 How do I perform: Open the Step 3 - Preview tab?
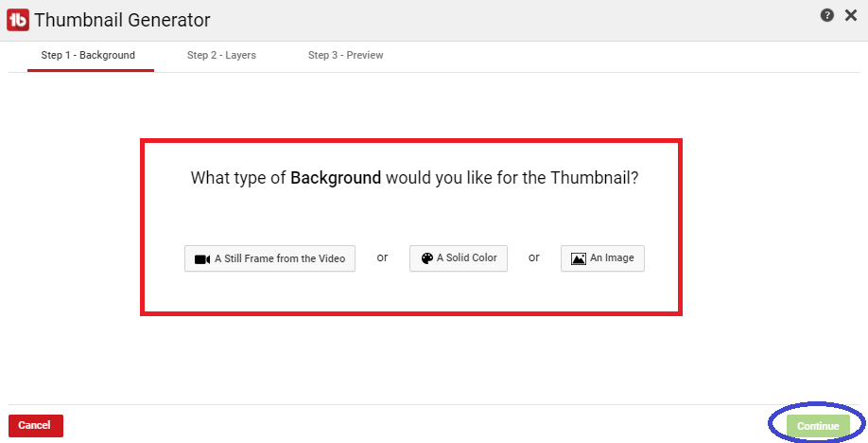345,55
